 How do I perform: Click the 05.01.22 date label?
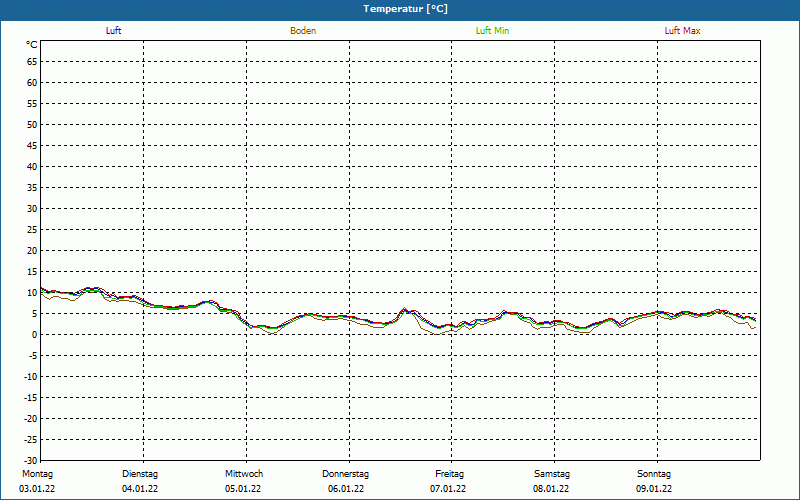pyautogui.click(x=243, y=489)
